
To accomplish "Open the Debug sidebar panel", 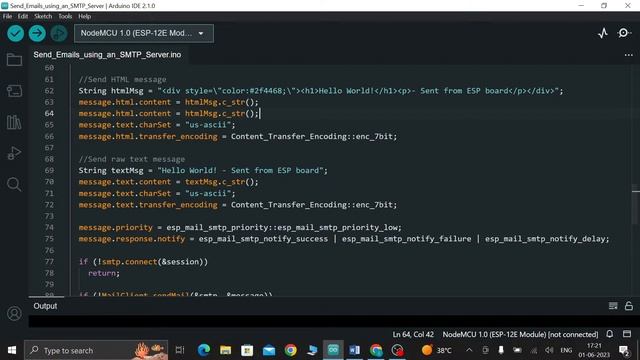I will (x=14, y=153).
